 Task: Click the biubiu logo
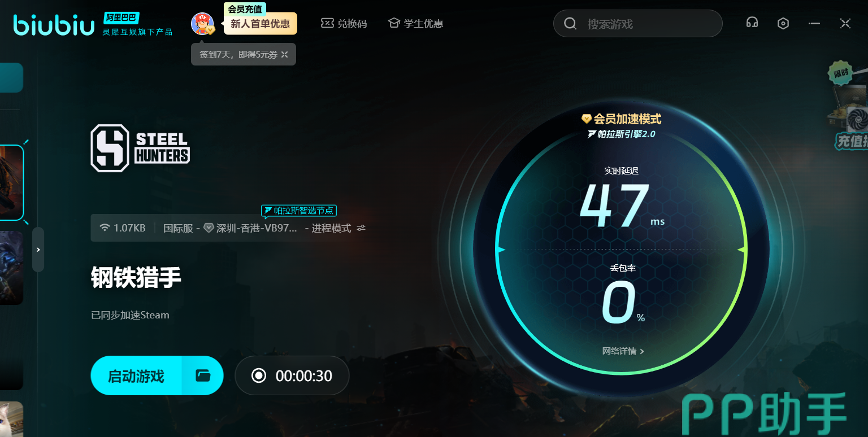(x=54, y=24)
